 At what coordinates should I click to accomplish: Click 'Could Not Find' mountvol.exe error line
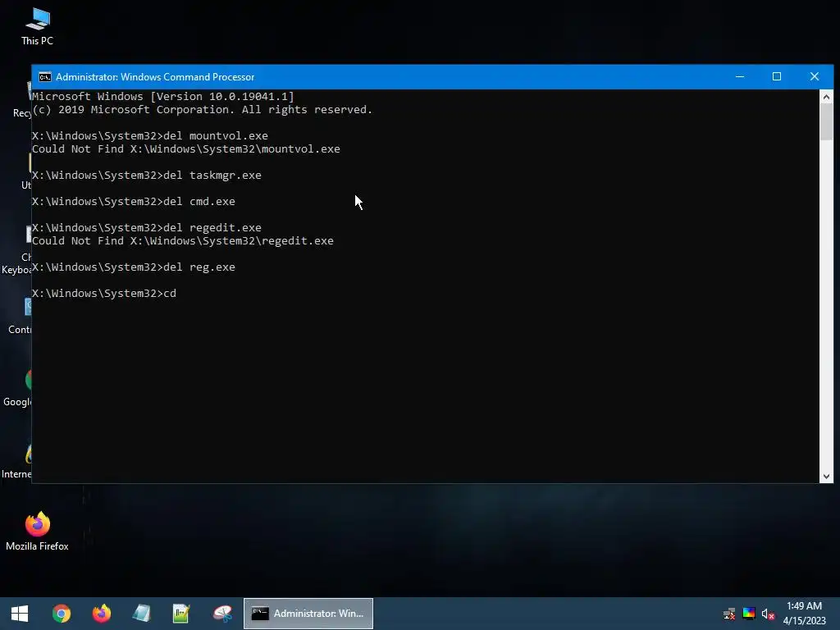click(186, 149)
